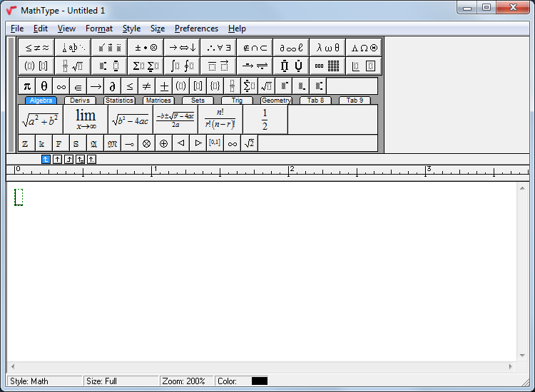Click the empty equation slot in editing area
The height and width of the screenshot is (392, 535).
pos(19,197)
